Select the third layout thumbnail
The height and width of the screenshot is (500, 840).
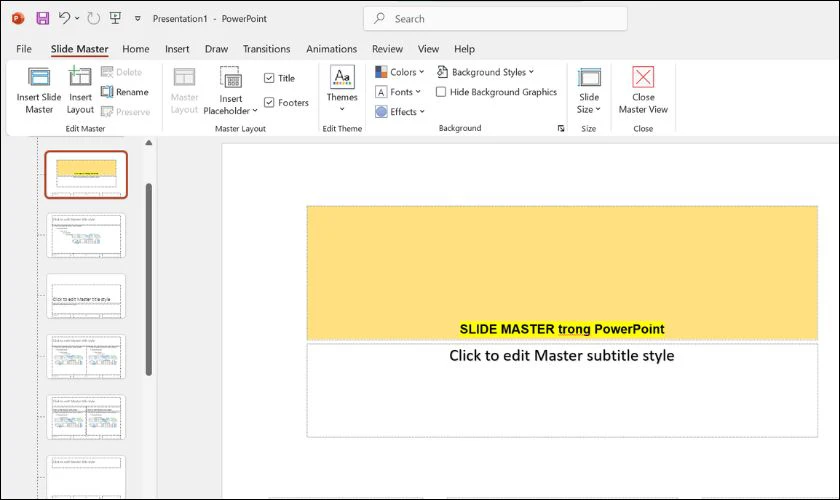tap(86, 296)
